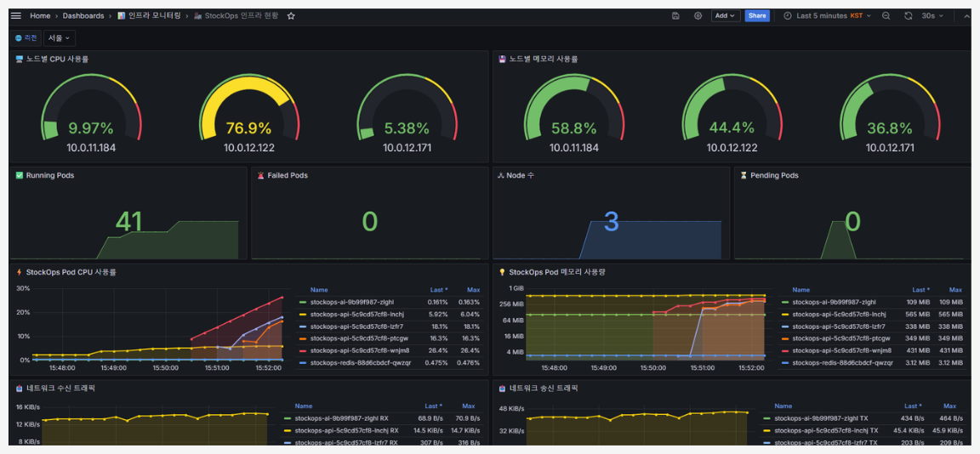Sort memory panel legend by Max column
This screenshot has width=980, height=454.
point(955,290)
